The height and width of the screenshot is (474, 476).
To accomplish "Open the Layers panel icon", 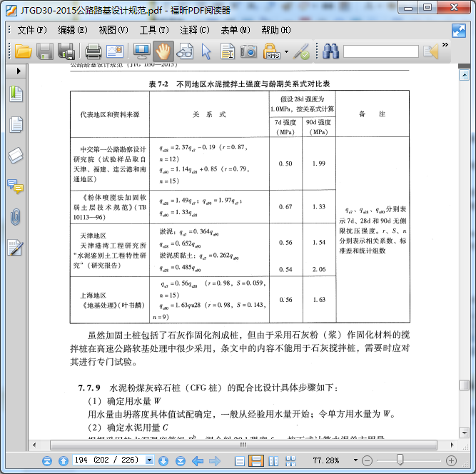I will point(16,156).
